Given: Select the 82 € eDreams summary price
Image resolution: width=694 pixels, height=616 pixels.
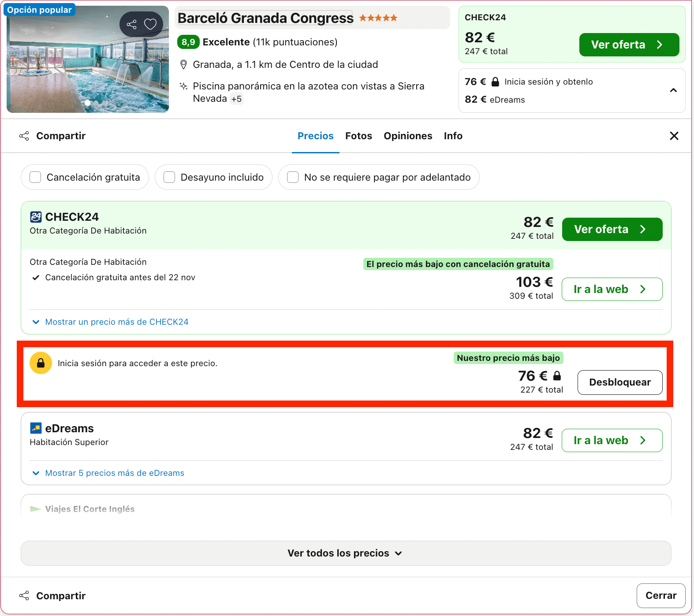Looking at the screenshot, I should tap(495, 100).
